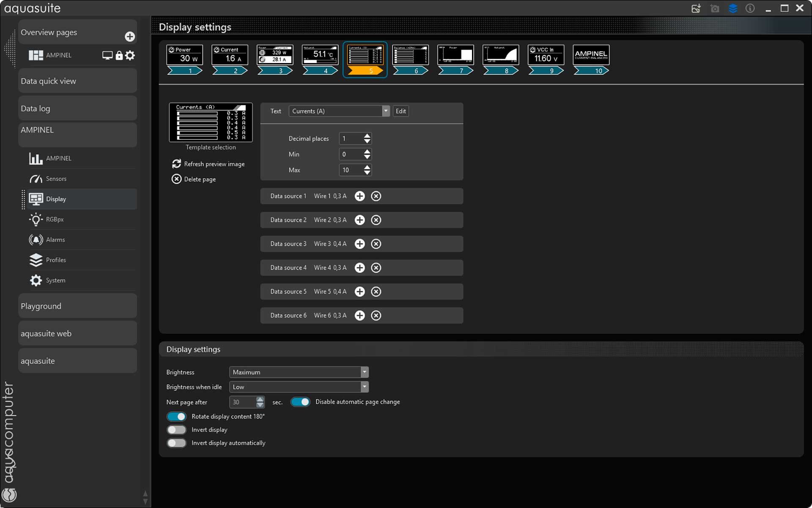Increase the Max value stepper
The image size is (812, 508).
click(367, 167)
